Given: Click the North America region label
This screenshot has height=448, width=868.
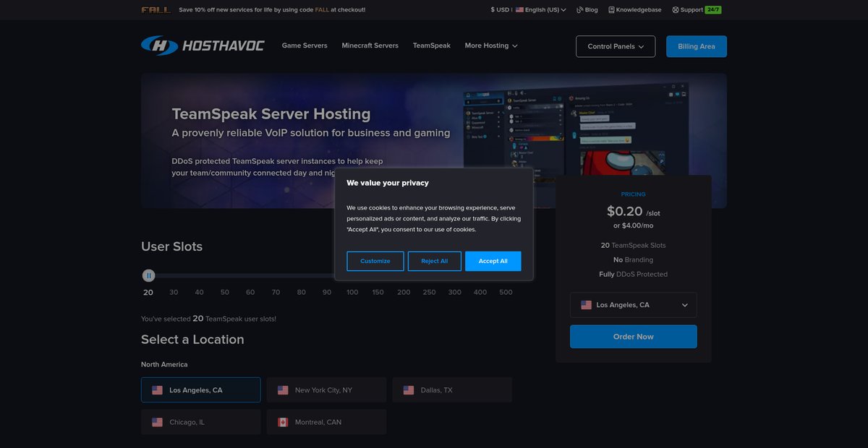Looking at the screenshot, I should click(164, 364).
